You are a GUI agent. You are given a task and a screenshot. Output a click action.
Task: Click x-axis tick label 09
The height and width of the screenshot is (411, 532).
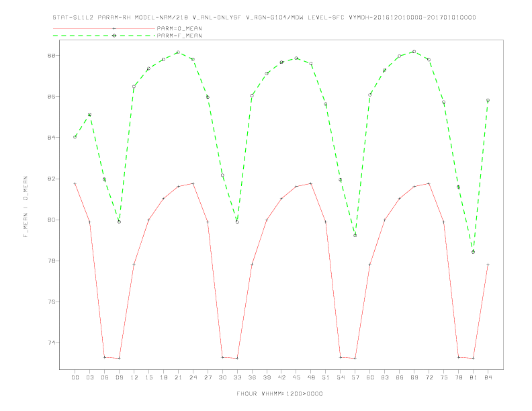click(119, 377)
